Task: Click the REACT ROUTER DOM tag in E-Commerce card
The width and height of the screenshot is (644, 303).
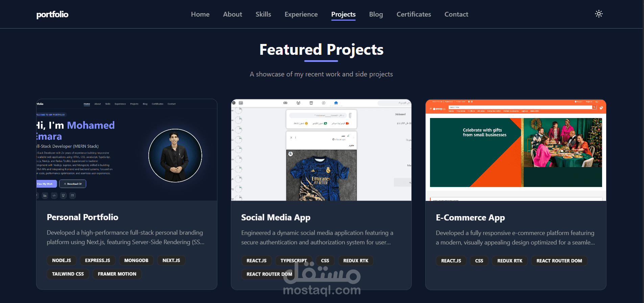Action: [559, 261]
